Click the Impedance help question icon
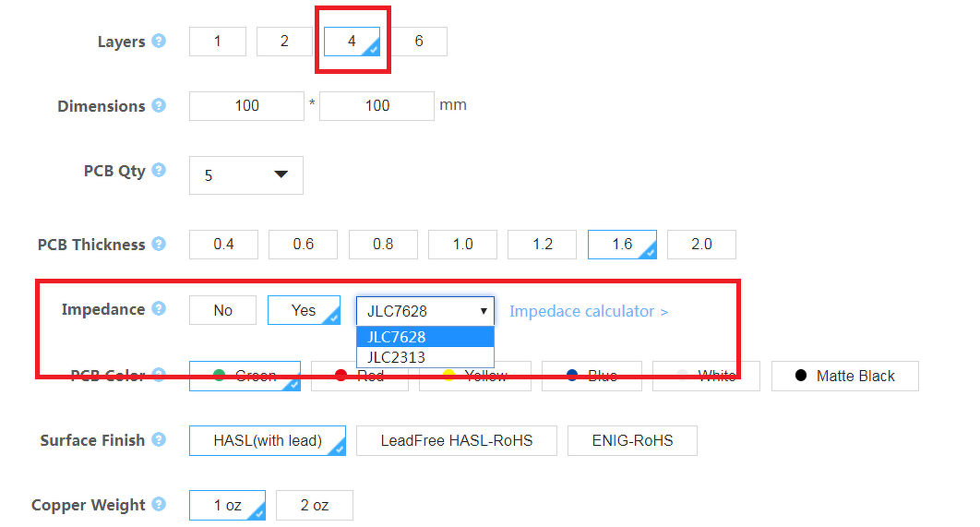 pos(159,309)
